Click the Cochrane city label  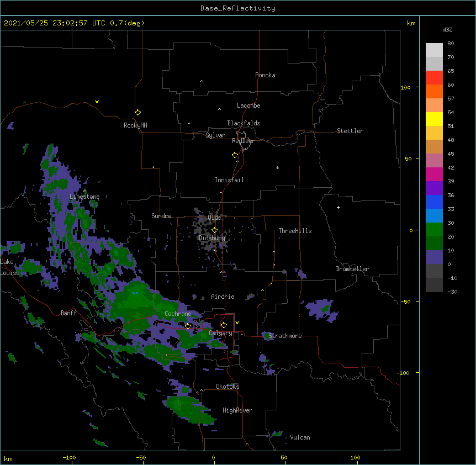178,314
